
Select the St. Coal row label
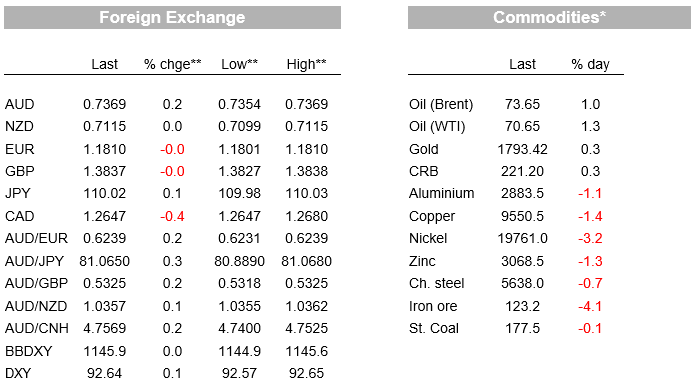[x=434, y=328]
